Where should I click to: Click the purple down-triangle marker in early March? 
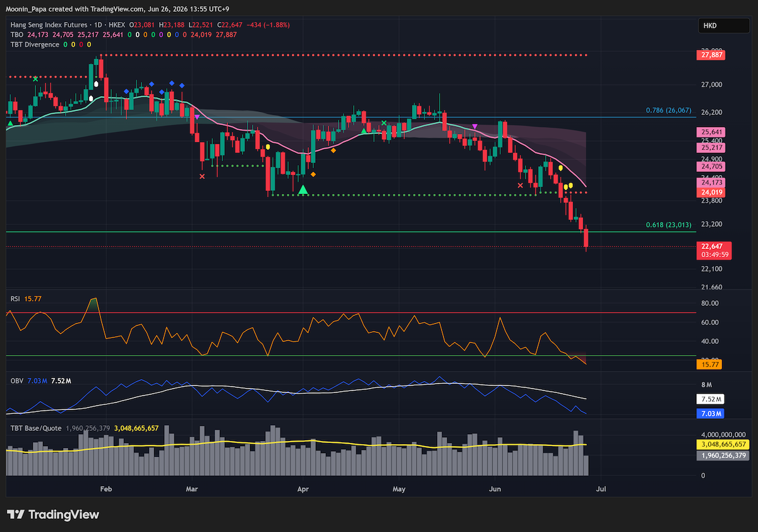pyautogui.click(x=197, y=117)
